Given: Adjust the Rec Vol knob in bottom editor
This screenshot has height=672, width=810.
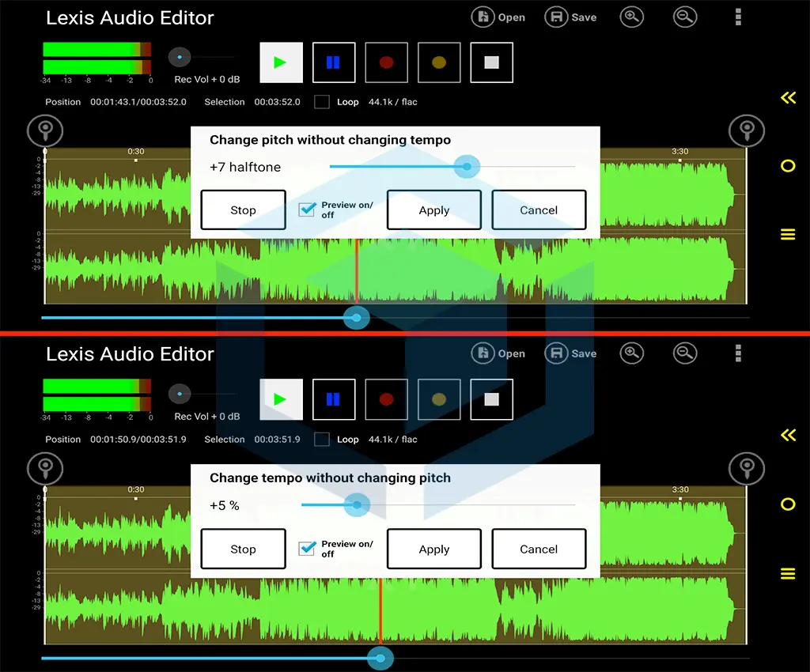Looking at the screenshot, I should click(x=180, y=394).
